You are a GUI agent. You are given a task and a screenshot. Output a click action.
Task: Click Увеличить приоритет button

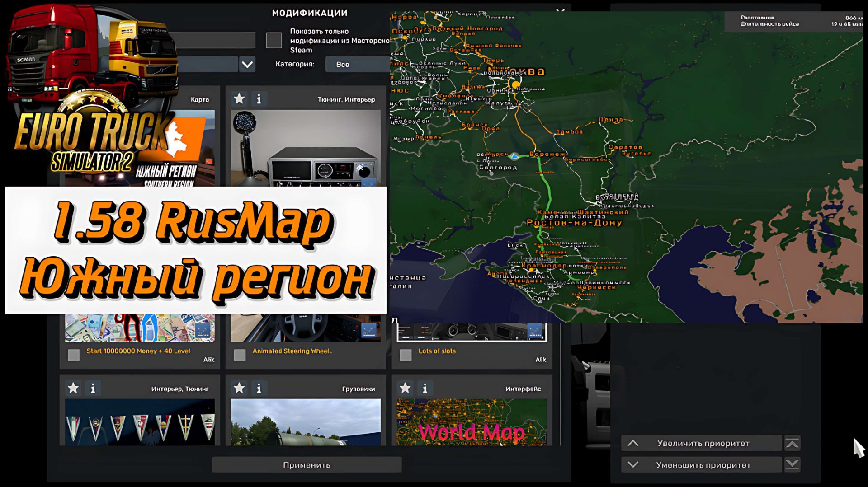[702, 443]
